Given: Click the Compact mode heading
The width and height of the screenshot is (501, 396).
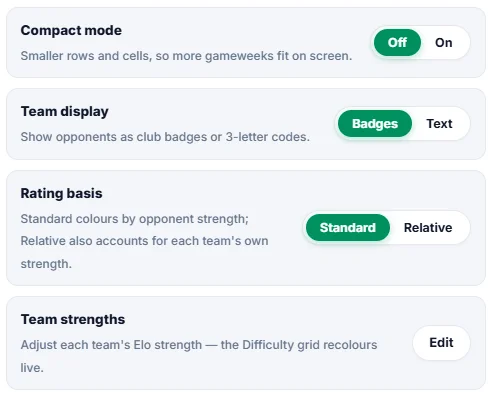Looking at the screenshot, I should tap(71, 30).
